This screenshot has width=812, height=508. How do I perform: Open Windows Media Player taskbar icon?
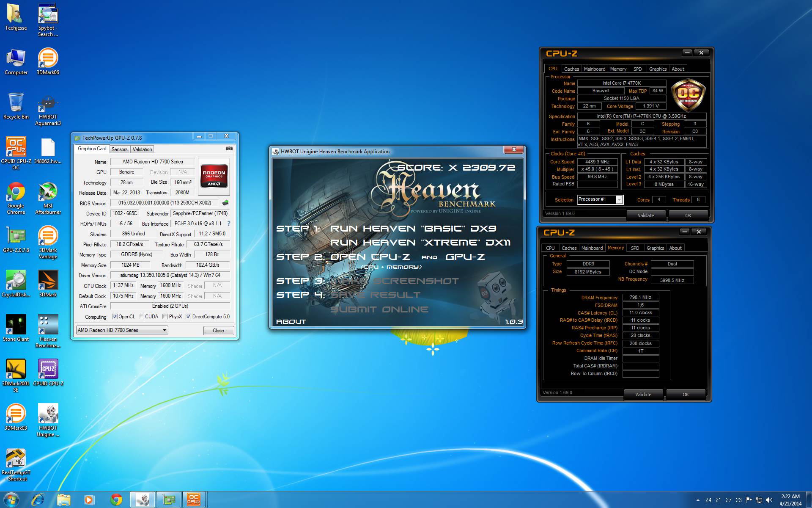pos(88,500)
